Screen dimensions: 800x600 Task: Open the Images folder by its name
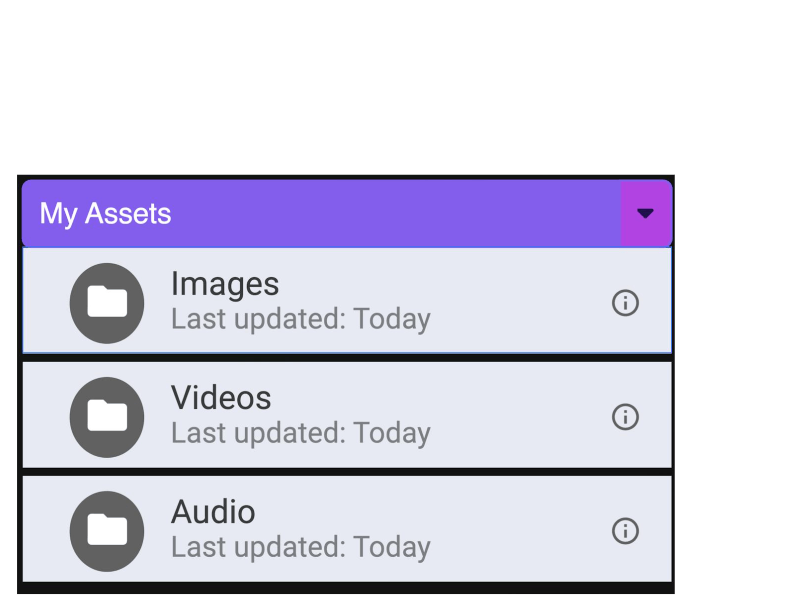225,284
